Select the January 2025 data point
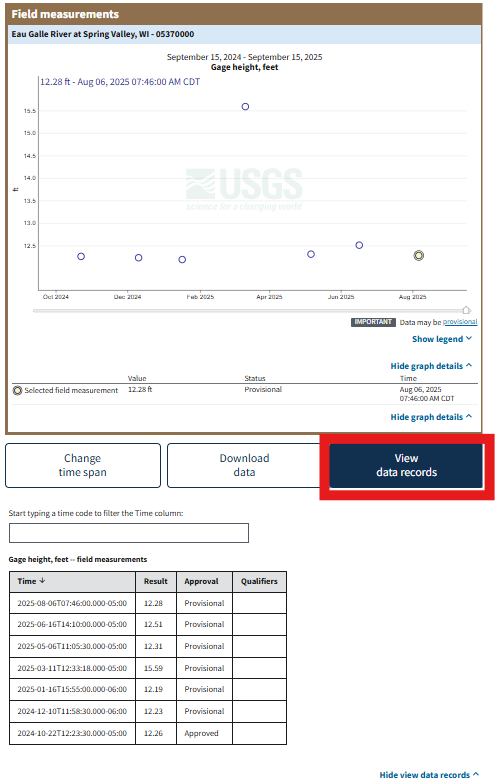This screenshot has width=495, height=782. coord(182,259)
